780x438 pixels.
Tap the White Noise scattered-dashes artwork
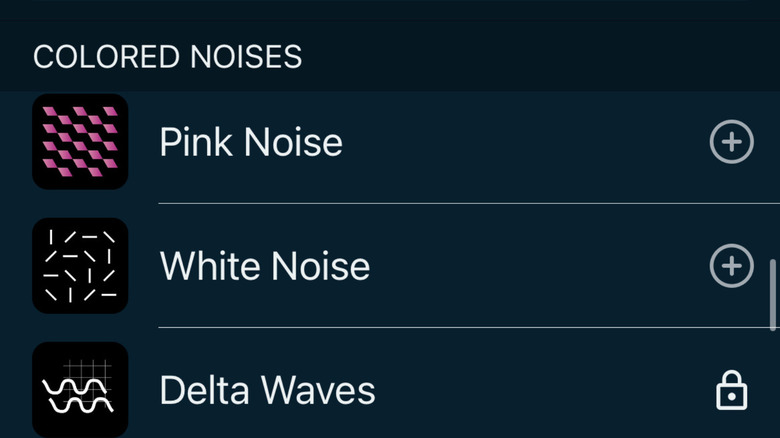coord(80,266)
